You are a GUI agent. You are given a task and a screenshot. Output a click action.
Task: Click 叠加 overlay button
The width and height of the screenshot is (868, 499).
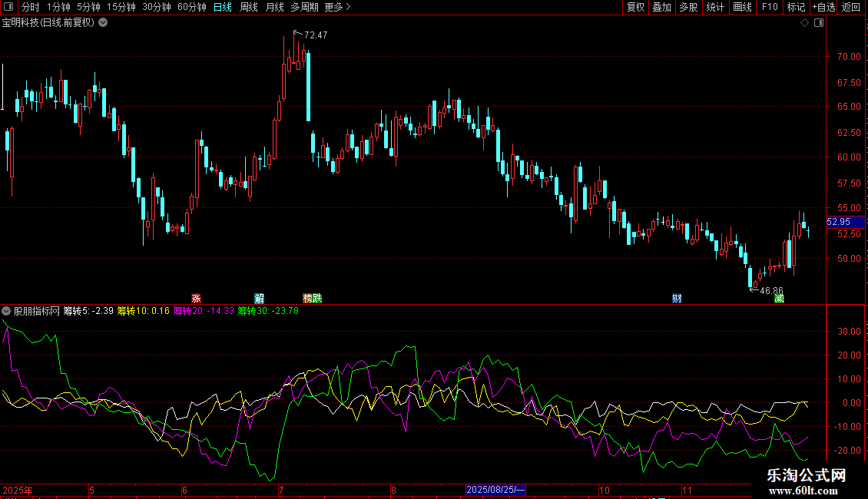[662, 7]
